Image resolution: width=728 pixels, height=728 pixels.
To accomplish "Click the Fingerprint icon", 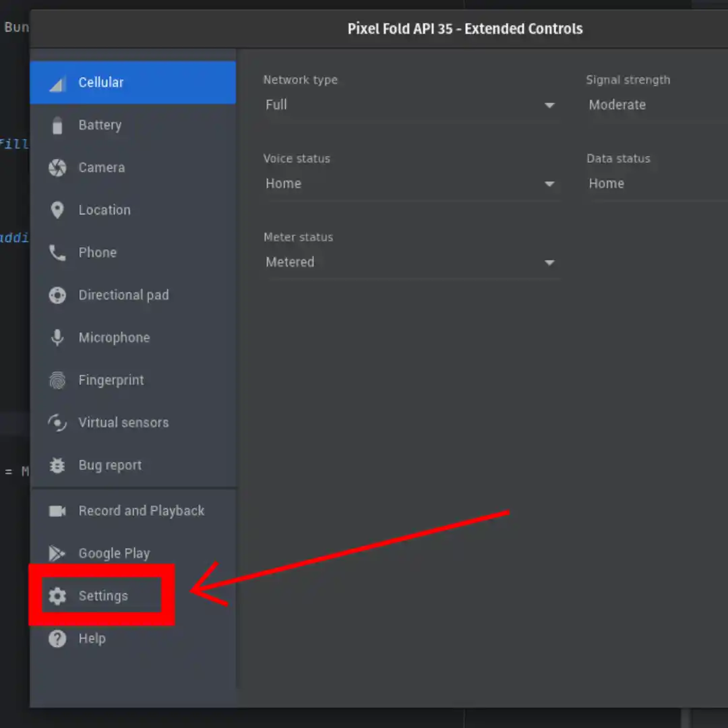I will point(57,380).
